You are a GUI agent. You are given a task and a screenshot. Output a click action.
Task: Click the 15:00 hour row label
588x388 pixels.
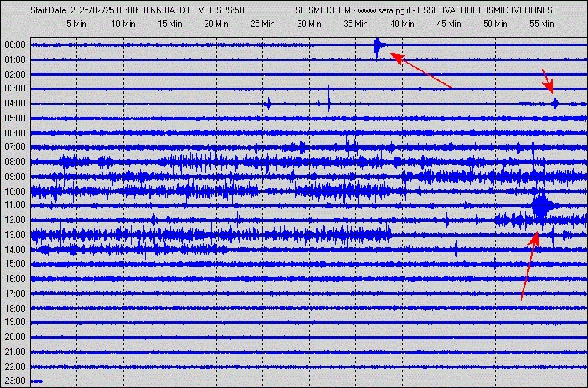click(x=15, y=264)
